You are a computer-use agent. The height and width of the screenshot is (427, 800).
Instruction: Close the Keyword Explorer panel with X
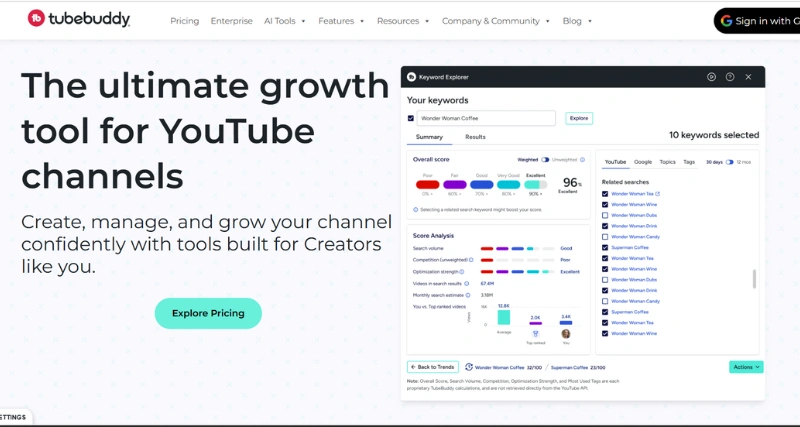coord(748,77)
